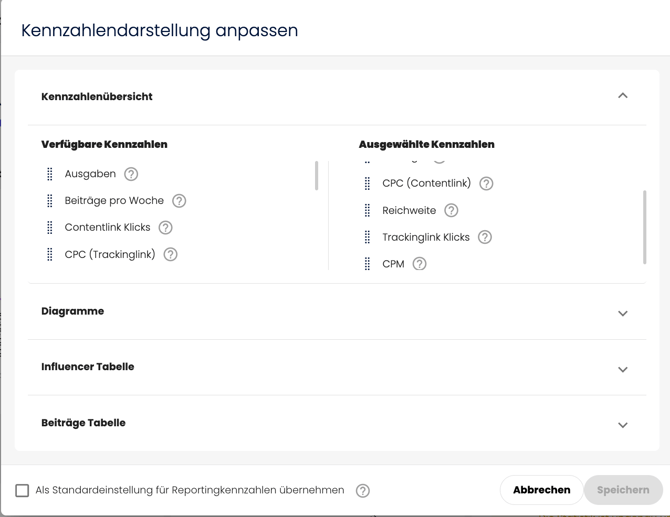Collapse the Kennzahlenübersicht section

(623, 96)
